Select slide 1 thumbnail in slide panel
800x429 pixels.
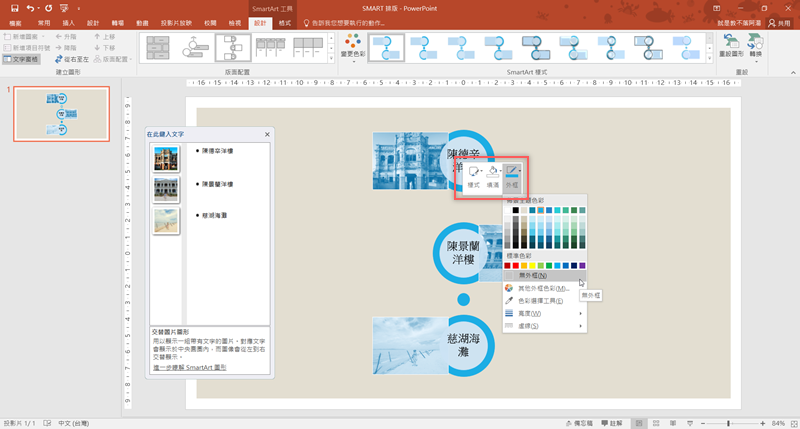[62, 113]
